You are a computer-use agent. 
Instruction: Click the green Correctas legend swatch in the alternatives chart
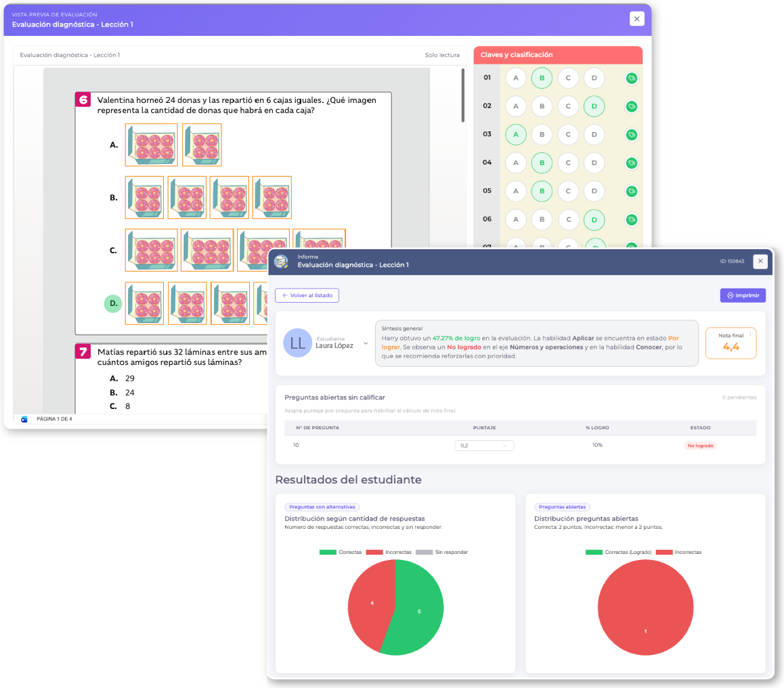(328, 553)
